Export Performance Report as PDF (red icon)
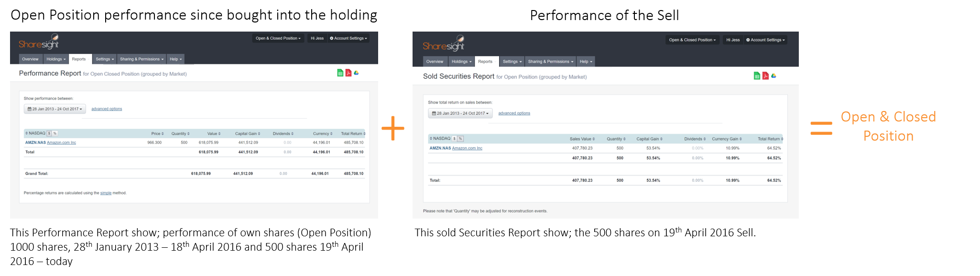The width and height of the screenshot is (980, 276). 348,73
